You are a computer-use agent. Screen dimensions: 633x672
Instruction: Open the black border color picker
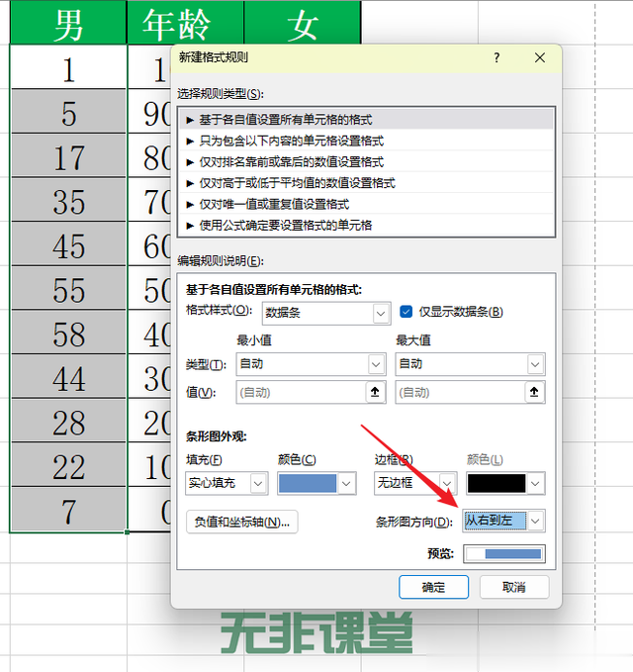click(505, 483)
